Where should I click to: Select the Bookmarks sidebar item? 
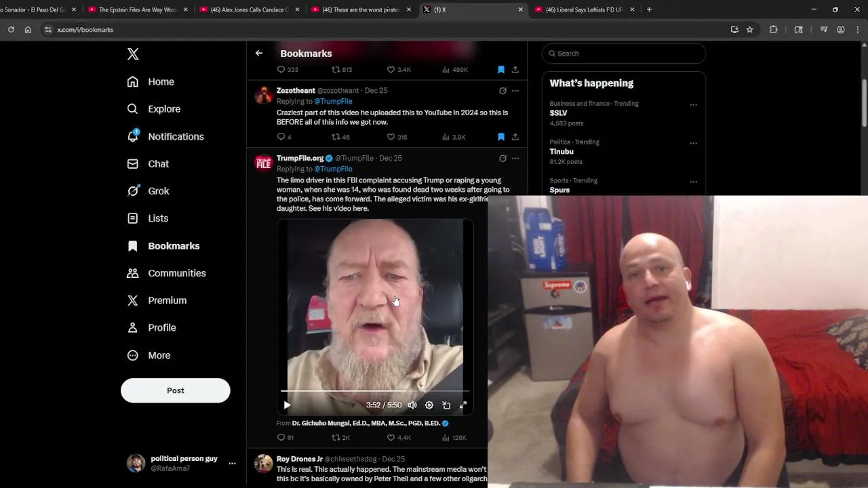tap(163, 246)
